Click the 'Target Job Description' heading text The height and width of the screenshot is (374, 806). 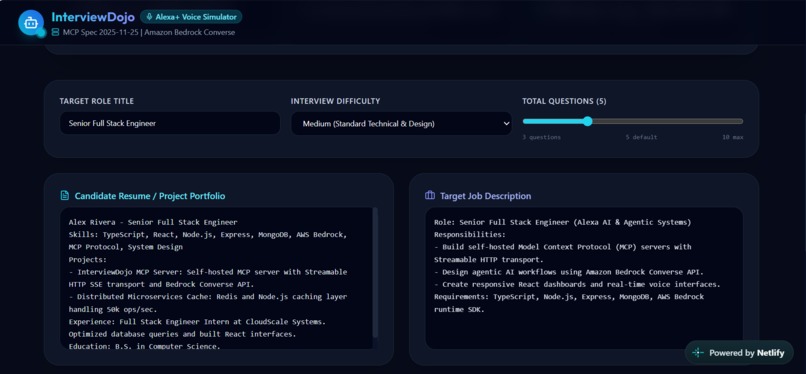coord(485,196)
